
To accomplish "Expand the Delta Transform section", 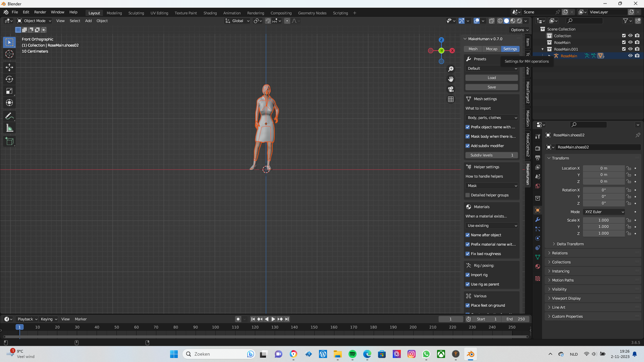I will pyautogui.click(x=570, y=244).
